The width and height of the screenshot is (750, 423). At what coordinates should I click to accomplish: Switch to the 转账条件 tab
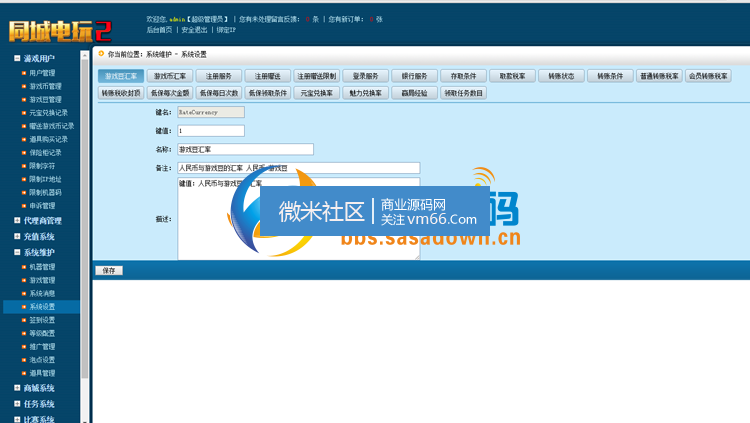coord(610,76)
